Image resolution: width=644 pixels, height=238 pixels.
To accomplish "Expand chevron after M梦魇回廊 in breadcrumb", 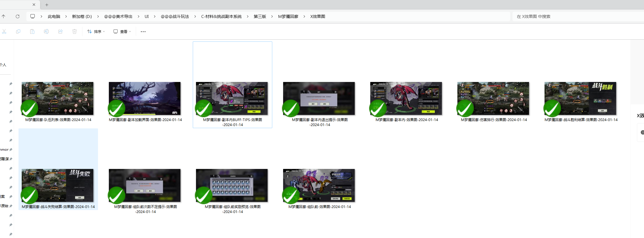I will pos(304,16).
